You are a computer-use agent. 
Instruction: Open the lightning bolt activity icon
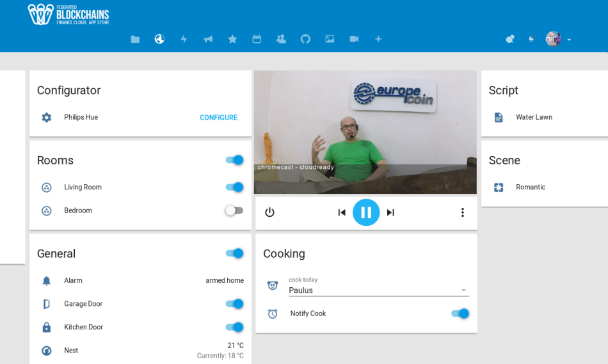tap(184, 39)
